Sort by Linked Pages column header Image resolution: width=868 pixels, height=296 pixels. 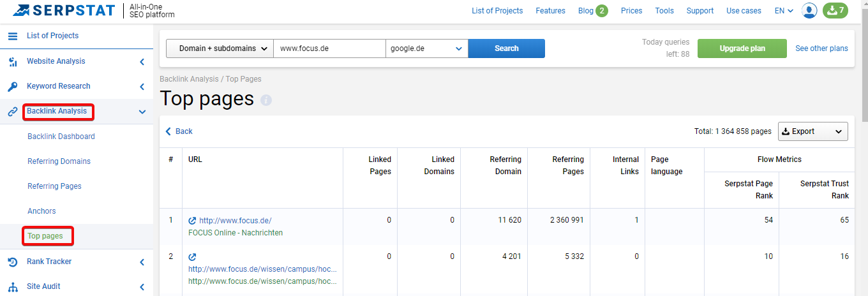380,165
